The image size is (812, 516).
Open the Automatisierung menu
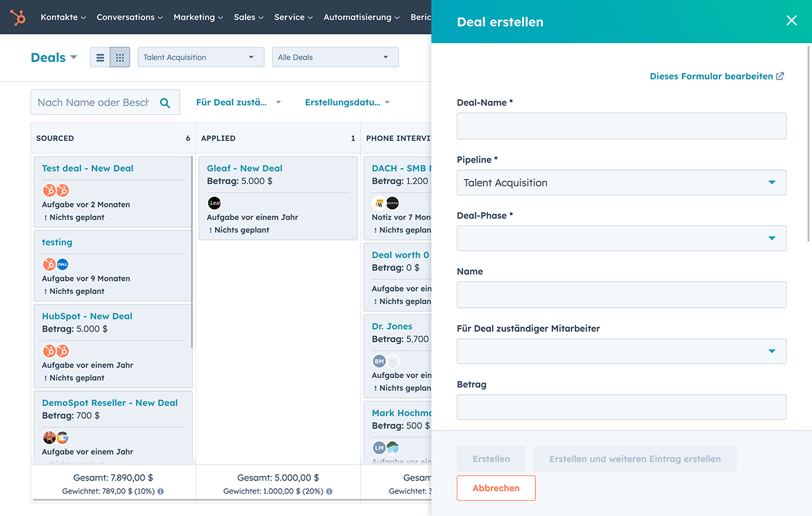pyautogui.click(x=362, y=17)
